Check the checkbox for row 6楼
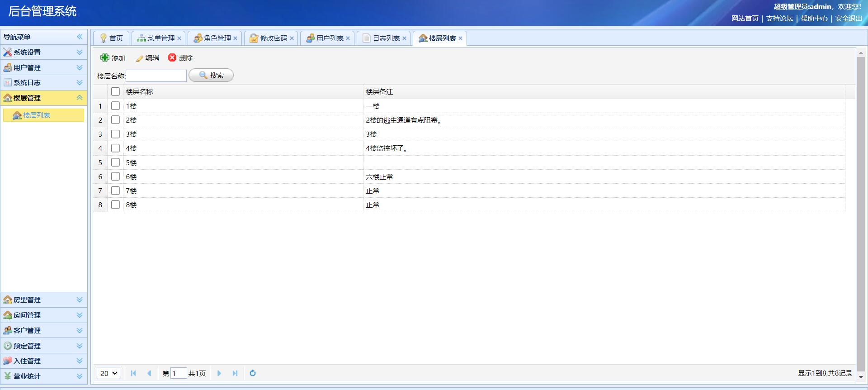 click(x=115, y=176)
